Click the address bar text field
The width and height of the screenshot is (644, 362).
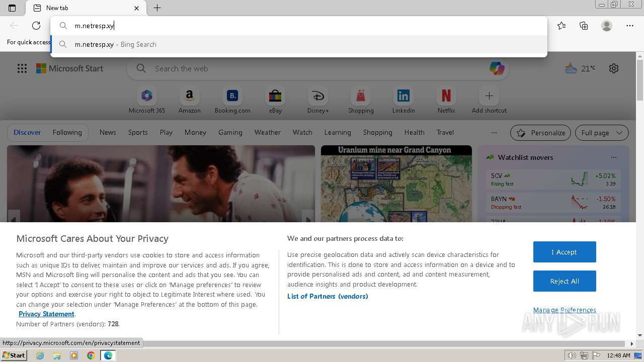tap(299, 26)
